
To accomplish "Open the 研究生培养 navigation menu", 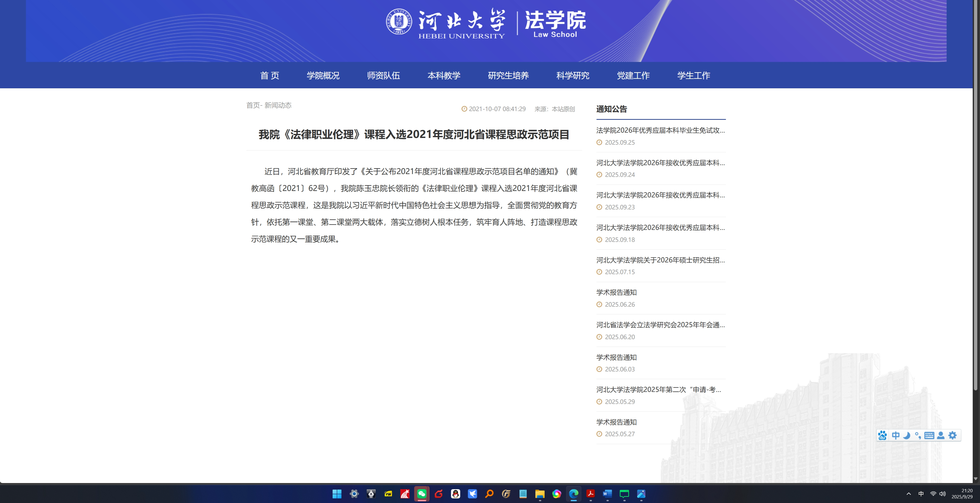I will coord(508,76).
